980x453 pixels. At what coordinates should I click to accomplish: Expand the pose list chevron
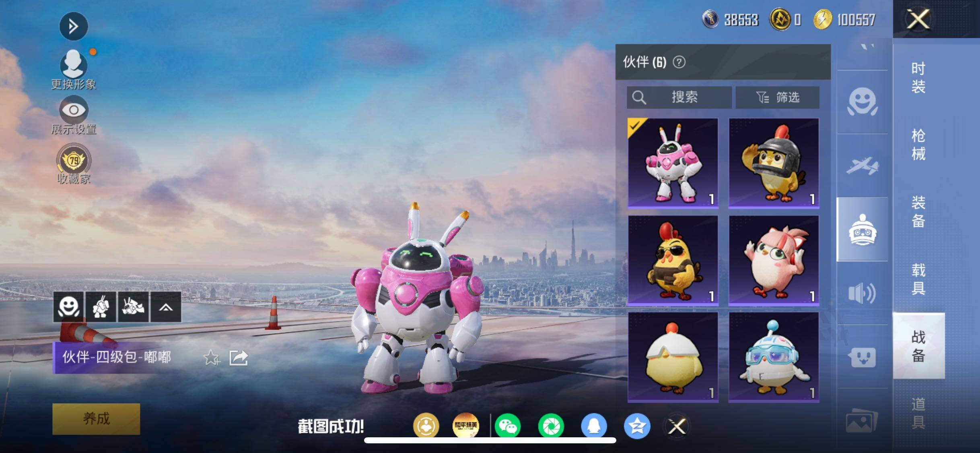pos(166,307)
